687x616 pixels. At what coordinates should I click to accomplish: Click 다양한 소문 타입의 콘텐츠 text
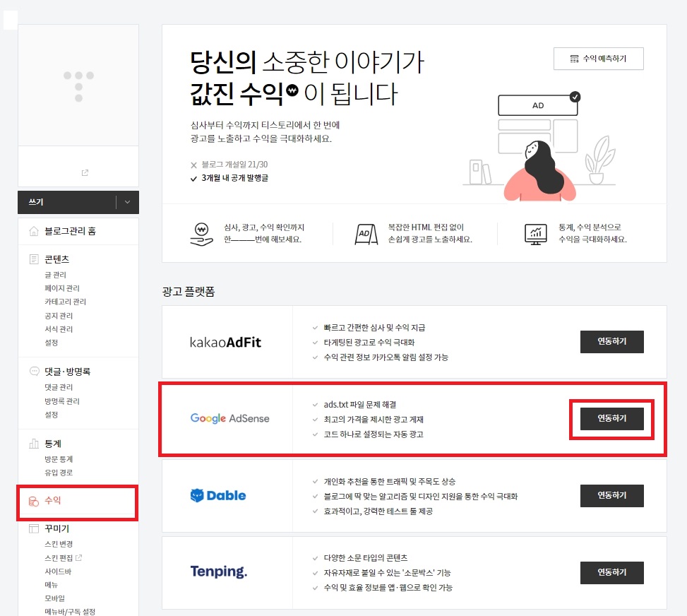point(366,557)
